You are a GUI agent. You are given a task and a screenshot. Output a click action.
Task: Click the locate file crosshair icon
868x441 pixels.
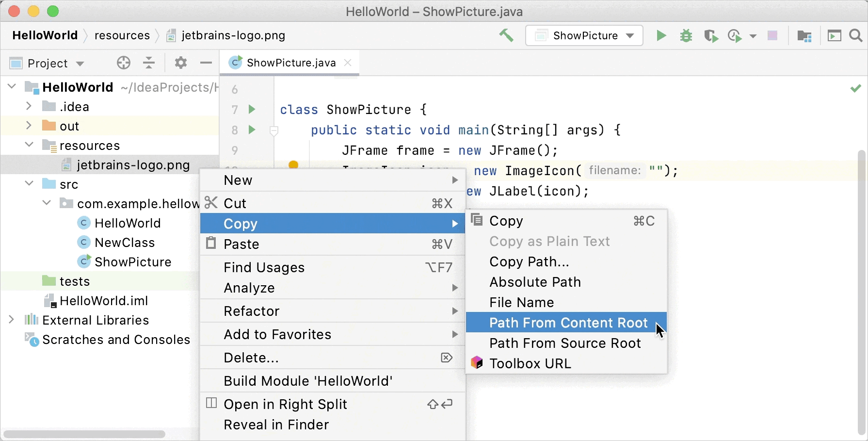pos(124,63)
